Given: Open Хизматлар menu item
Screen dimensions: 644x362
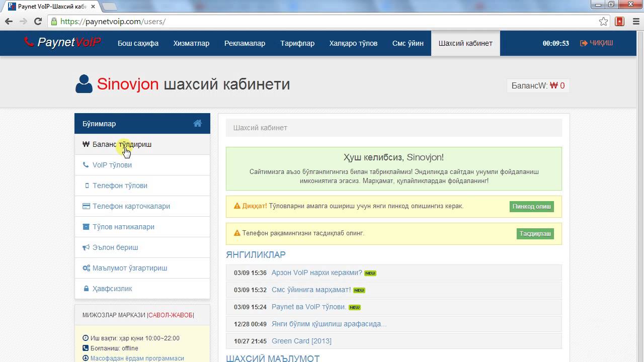Looking at the screenshot, I should pos(191,43).
